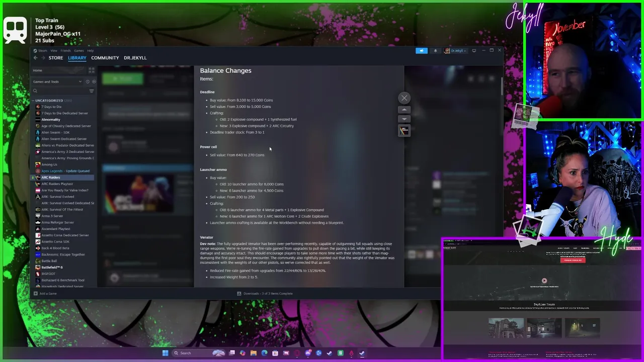This screenshot has height=362, width=644.
Task: Select BIGFOOT in the game list
Action: coord(48,274)
